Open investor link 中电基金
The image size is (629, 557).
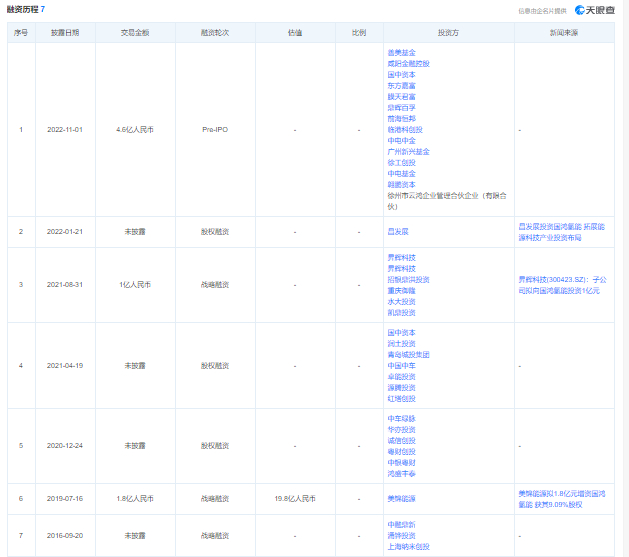(x=401, y=174)
